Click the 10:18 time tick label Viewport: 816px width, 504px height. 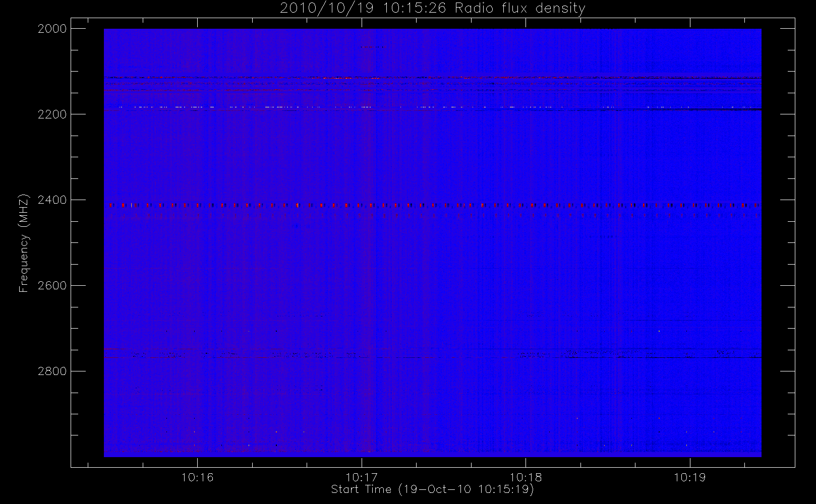pos(526,477)
